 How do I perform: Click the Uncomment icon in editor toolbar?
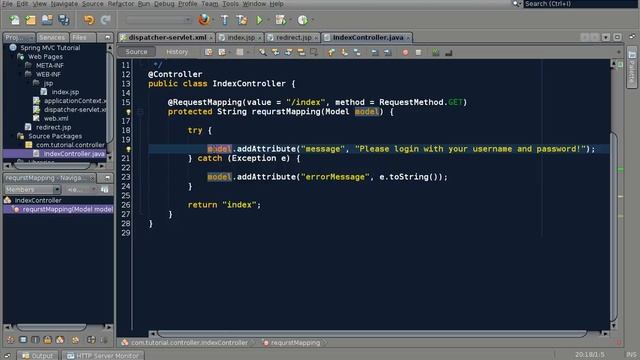pyautogui.click(x=449, y=52)
